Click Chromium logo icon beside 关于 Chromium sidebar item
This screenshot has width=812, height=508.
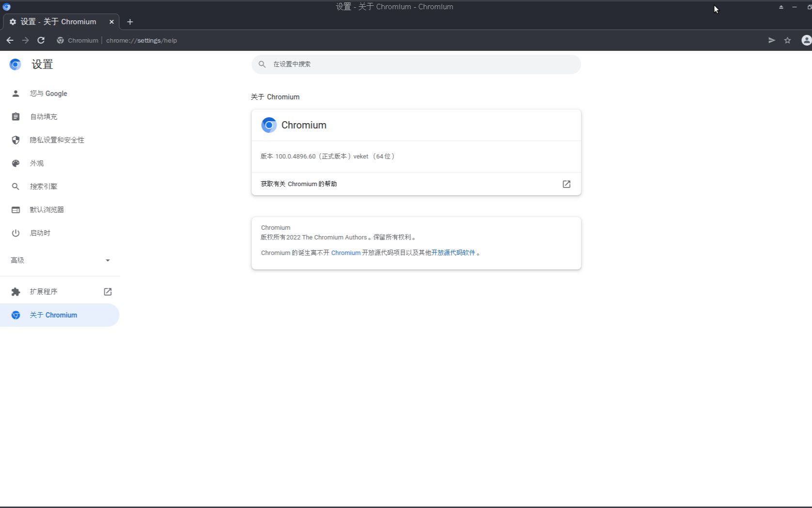(16, 315)
